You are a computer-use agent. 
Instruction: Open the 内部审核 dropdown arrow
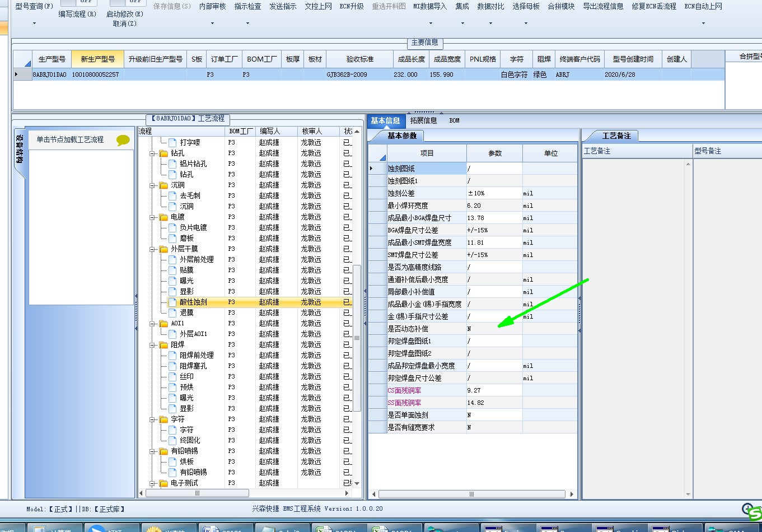212,24
